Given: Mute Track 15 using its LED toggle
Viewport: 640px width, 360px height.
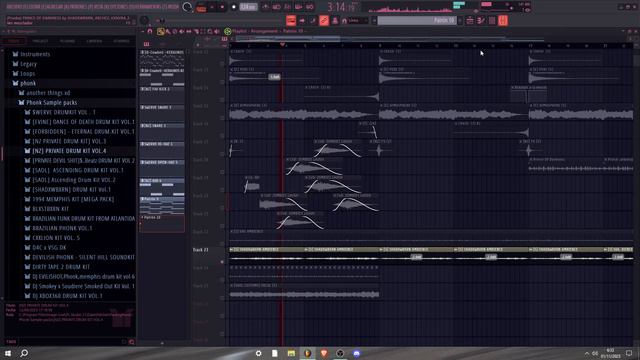Looking at the screenshot, I should (222, 118).
